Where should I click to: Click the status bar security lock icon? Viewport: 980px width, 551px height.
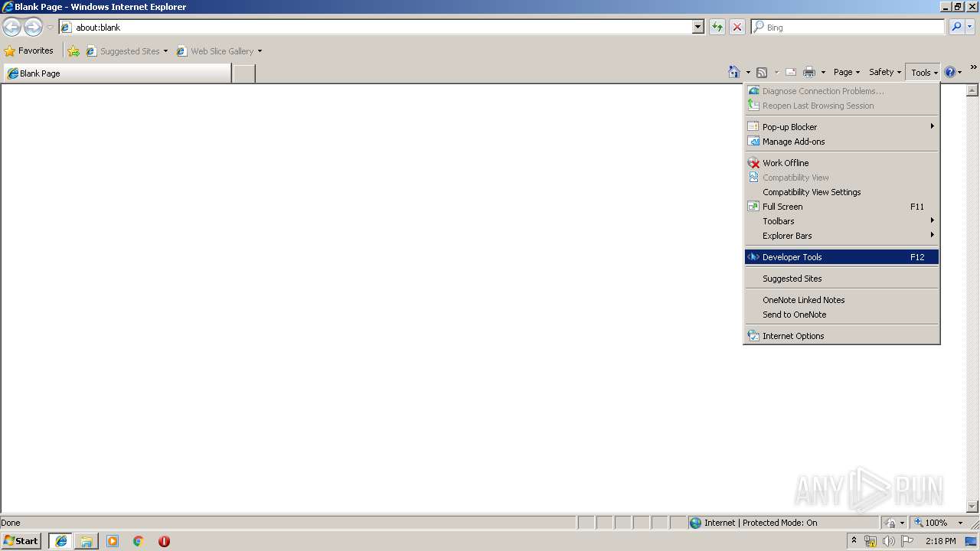pyautogui.click(x=890, y=523)
